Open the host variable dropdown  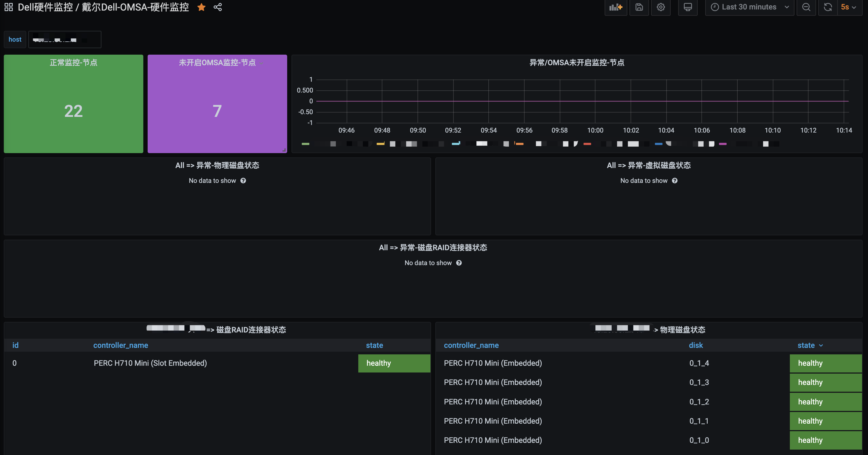point(64,40)
